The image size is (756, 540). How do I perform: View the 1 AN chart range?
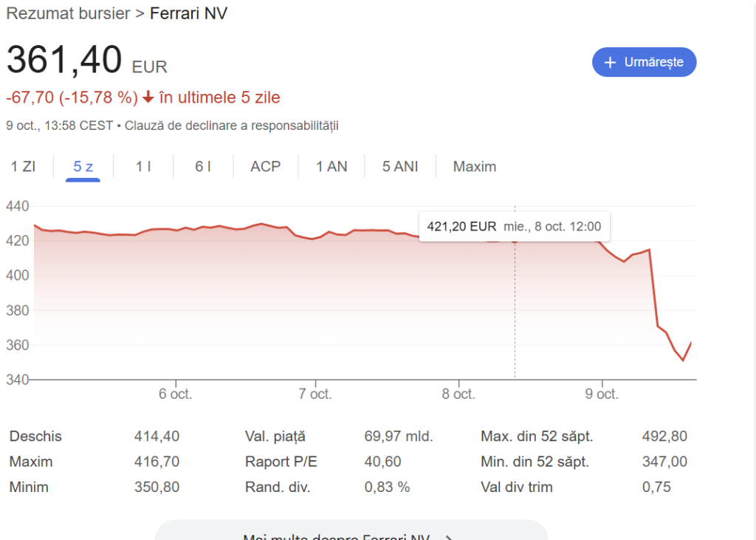(x=331, y=166)
